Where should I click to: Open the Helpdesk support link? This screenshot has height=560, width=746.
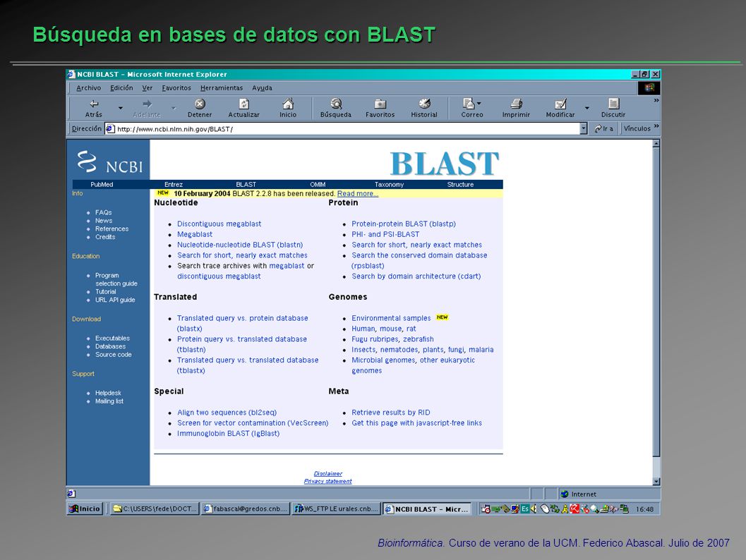pyautogui.click(x=108, y=393)
